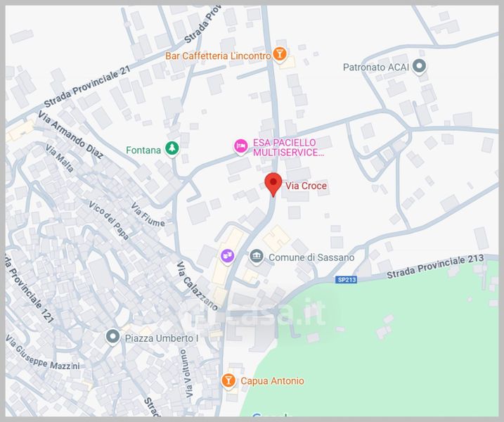This screenshot has height=422, width=504.
Task: Click the Via Croce red label
Action: [x=306, y=186]
